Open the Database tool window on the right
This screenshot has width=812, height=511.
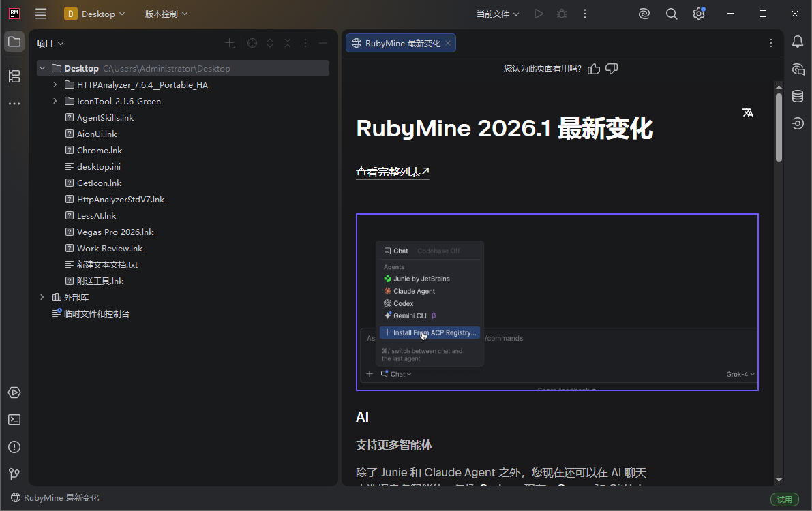click(797, 96)
